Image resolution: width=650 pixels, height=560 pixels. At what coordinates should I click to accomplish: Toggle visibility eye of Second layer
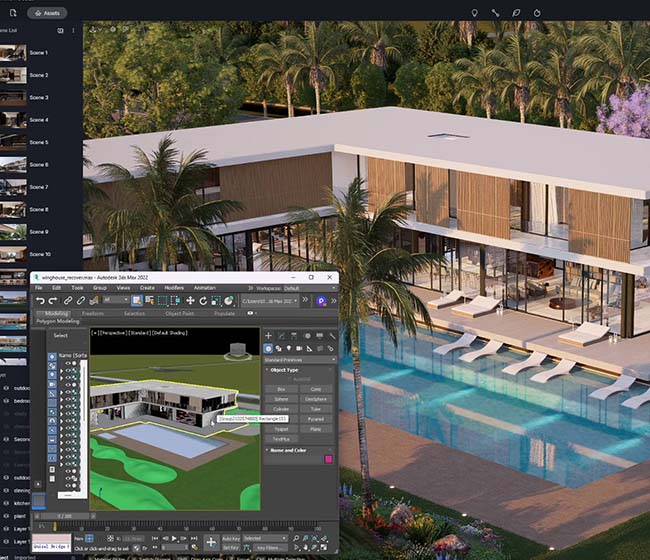pyautogui.click(x=6, y=439)
